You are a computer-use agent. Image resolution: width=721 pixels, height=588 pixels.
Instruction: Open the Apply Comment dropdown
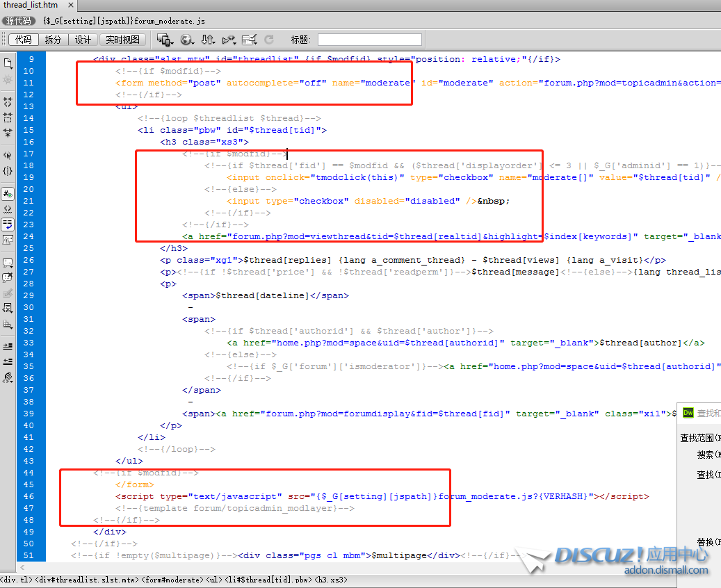point(8,263)
